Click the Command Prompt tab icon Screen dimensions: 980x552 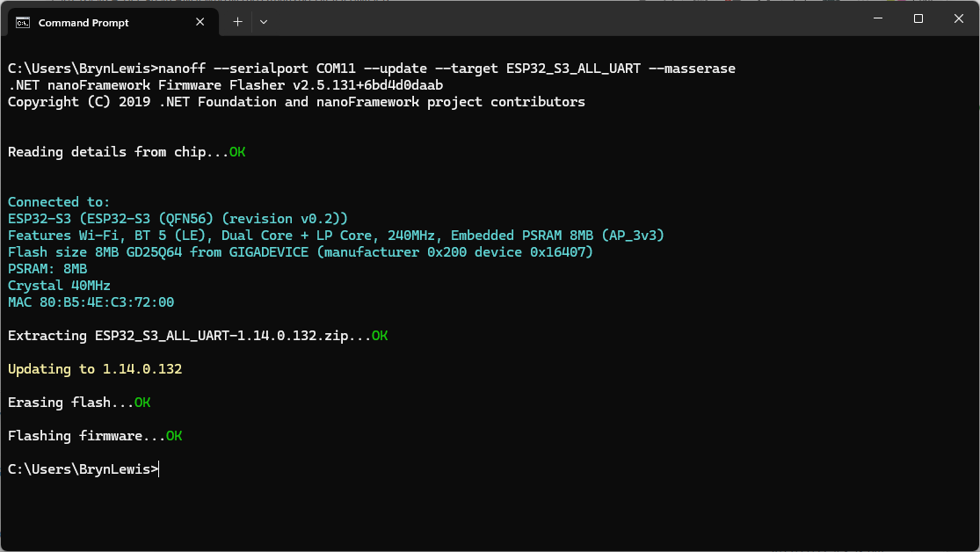coord(24,23)
